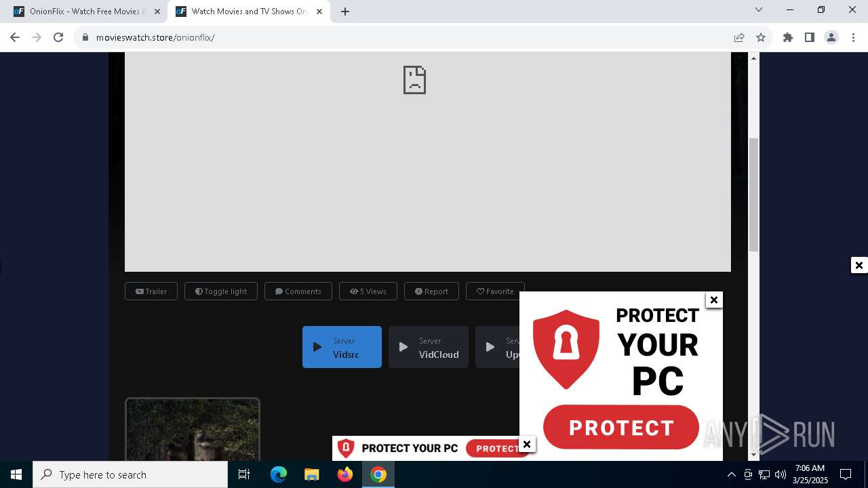Close the side panel with X at right edge
The height and width of the screenshot is (488, 868).
[x=859, y=265]
